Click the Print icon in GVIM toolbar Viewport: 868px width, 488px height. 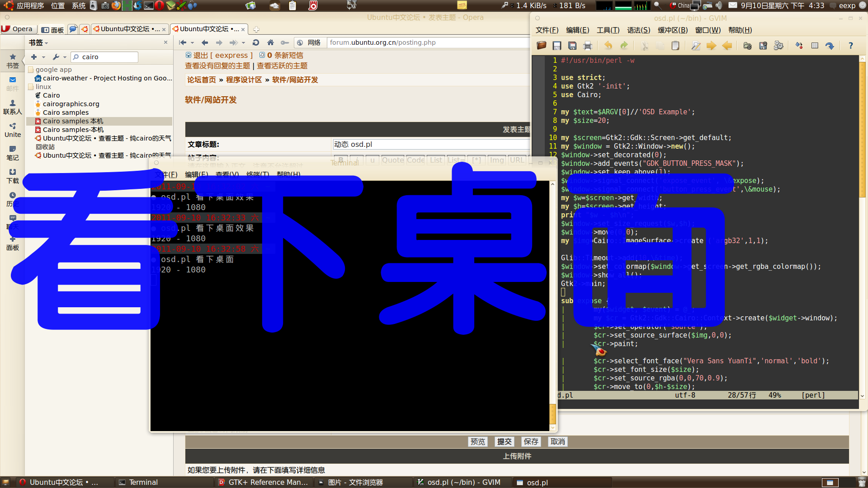(588, 46)
